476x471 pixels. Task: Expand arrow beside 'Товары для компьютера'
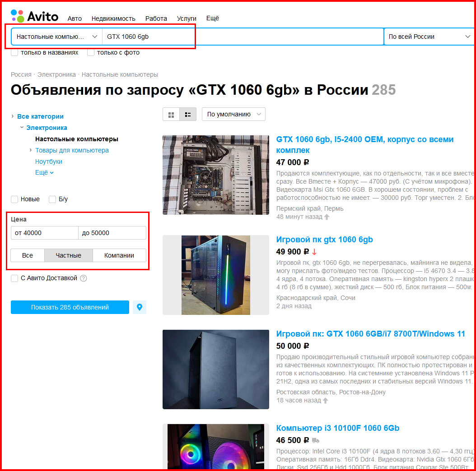tap(31, 150)
